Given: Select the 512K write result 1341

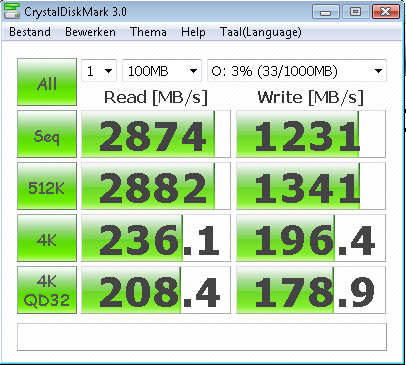Looking at the screenshot, I should click(x=311, y=186).
